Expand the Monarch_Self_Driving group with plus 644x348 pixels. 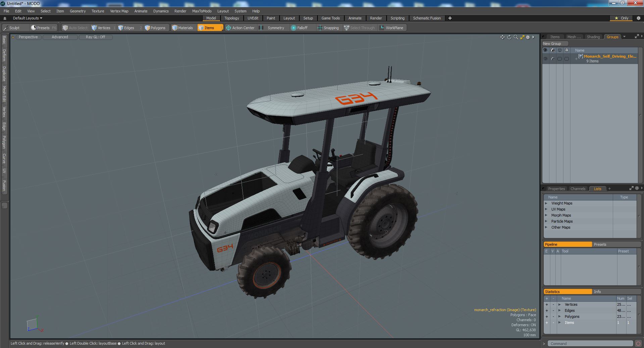(x=576, y=59)
